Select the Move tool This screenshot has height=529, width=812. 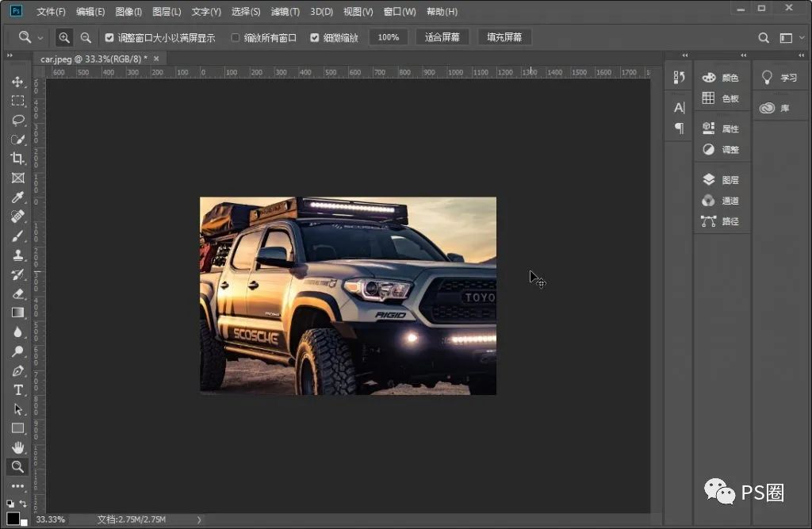tap(17, 82)
